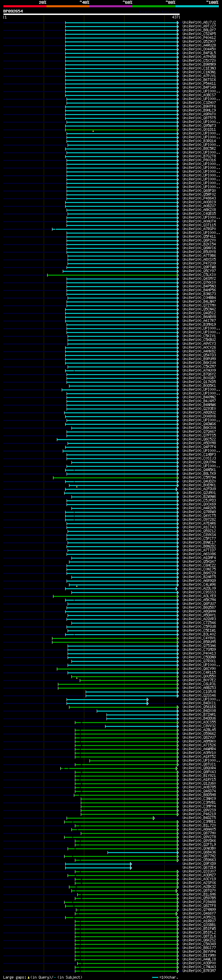Select the UniRef100_C1N3N1 label
Viewport: 222px width, 980px height.
coord(199,72)
